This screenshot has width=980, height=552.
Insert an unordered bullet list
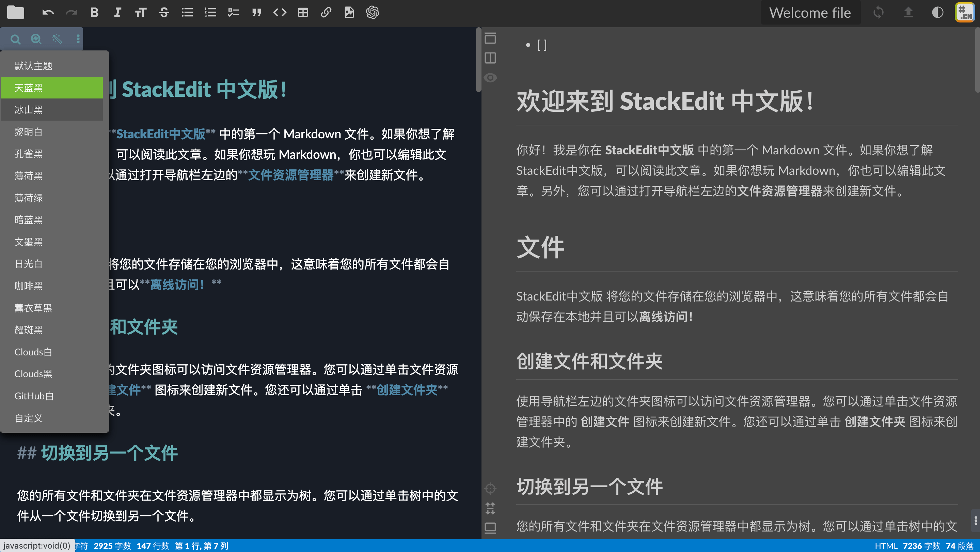click(x=187, y=13)
